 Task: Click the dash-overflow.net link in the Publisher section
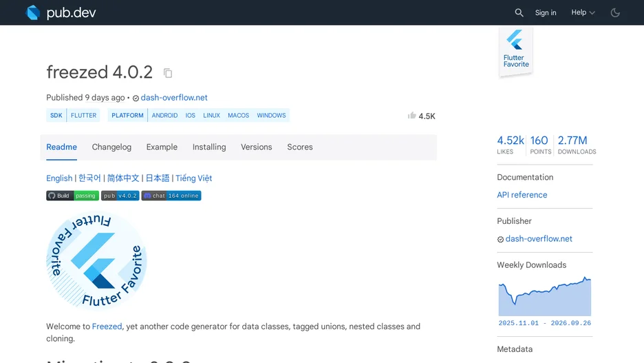539,239
